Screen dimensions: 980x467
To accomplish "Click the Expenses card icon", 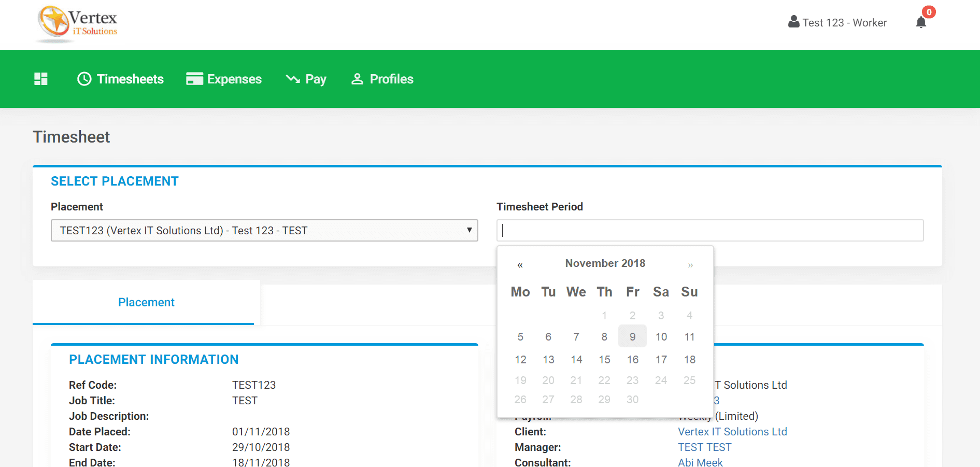I will pyautogui.click(x=194, y=79).
